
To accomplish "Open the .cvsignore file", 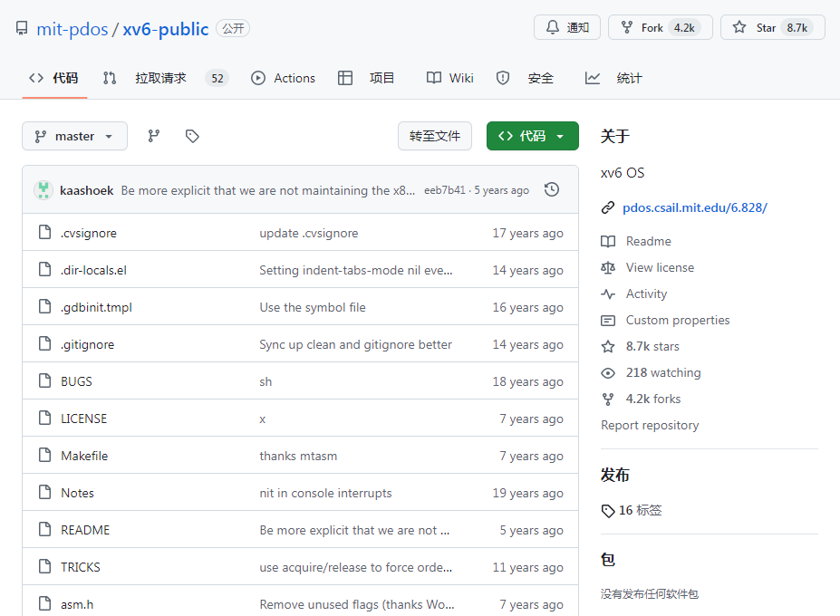I will tap(89, 233).
